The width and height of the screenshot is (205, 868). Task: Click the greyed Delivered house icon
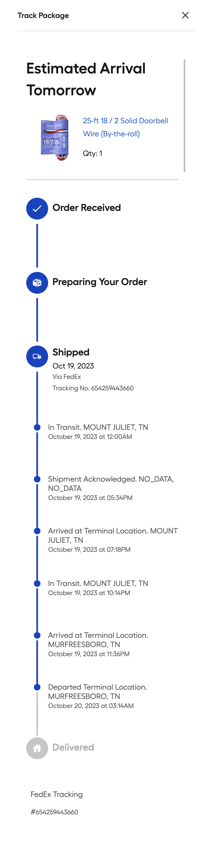coord(37,748)
